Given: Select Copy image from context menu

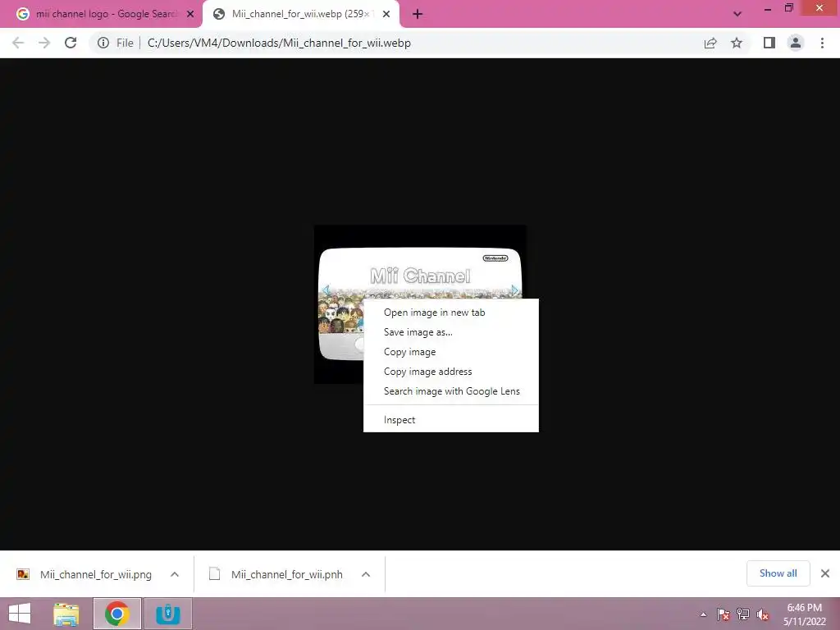Looking at the screenshot, I should 451,352.
